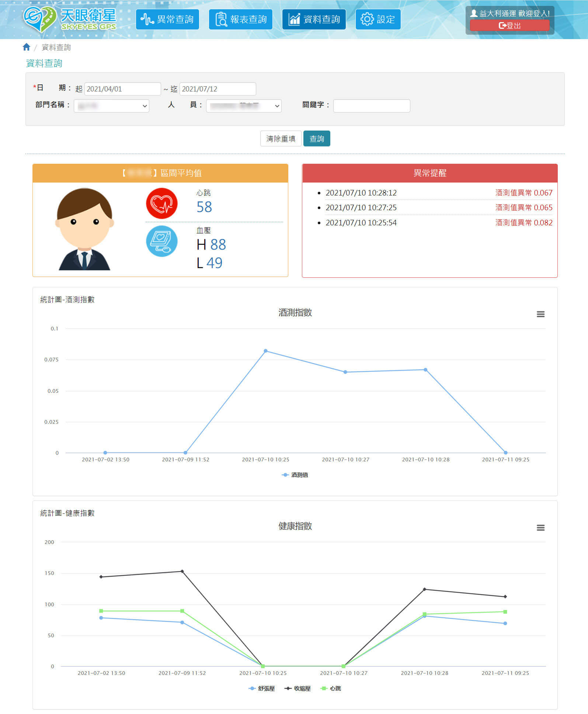The height and width of the screenshot is (714, 588).
Task: Open the 健康指數 chart hamburger menu
Action: (540, 528)
